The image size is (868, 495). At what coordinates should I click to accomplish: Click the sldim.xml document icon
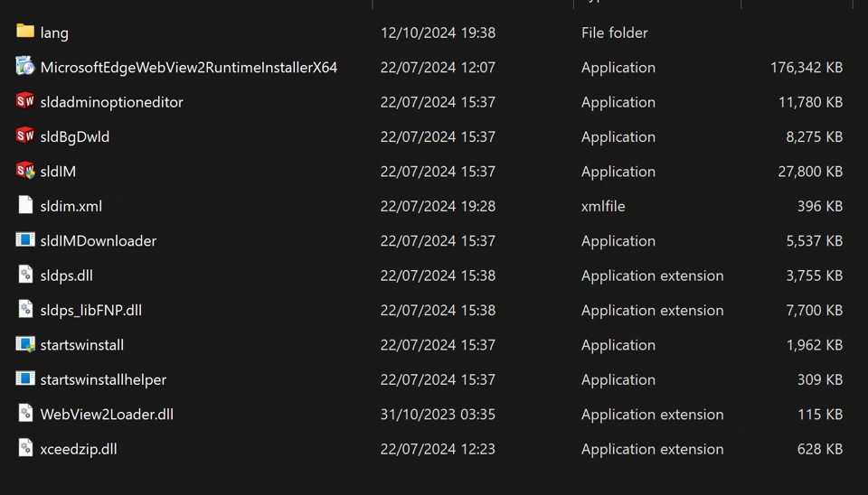(x=25, y=205)
